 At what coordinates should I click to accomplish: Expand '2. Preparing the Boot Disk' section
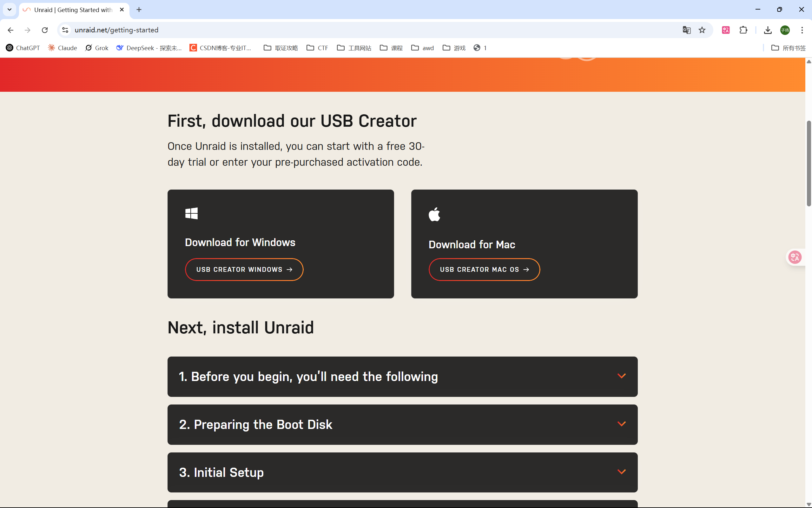coord(402,425)
